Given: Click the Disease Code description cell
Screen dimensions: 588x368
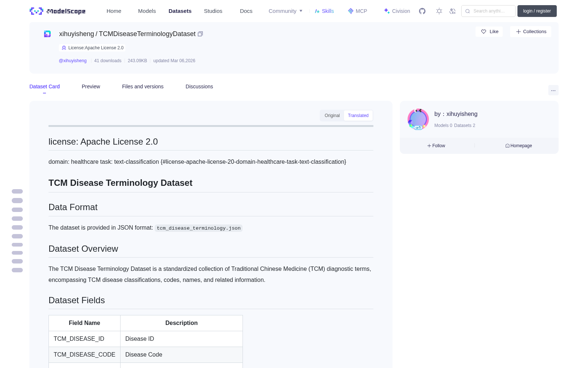Looking at the screenshot, I should [x=182, y=354].
